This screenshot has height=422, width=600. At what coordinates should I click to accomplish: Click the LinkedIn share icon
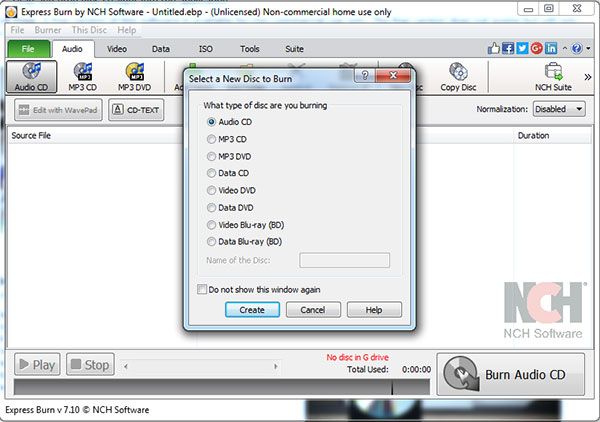[551, 48]
